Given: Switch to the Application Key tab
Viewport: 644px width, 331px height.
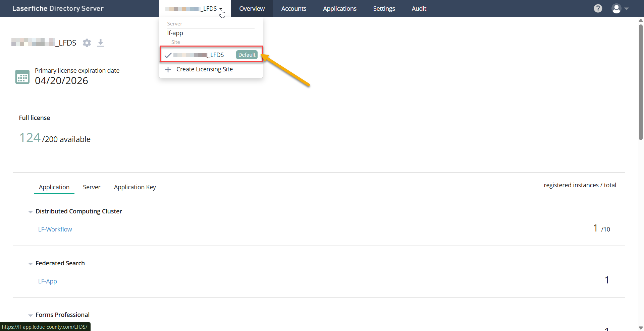Looking at the screenshot, I should (135, 187).
